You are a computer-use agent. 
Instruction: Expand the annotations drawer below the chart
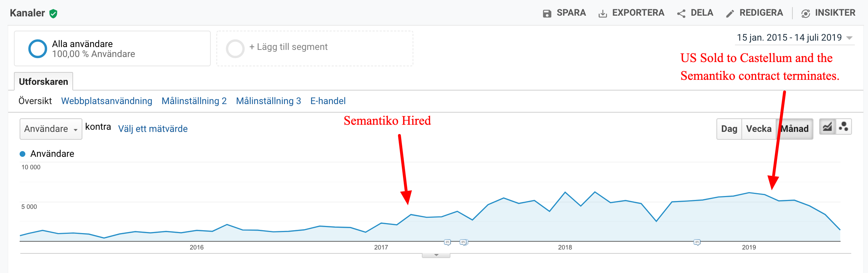coord(436,255)
